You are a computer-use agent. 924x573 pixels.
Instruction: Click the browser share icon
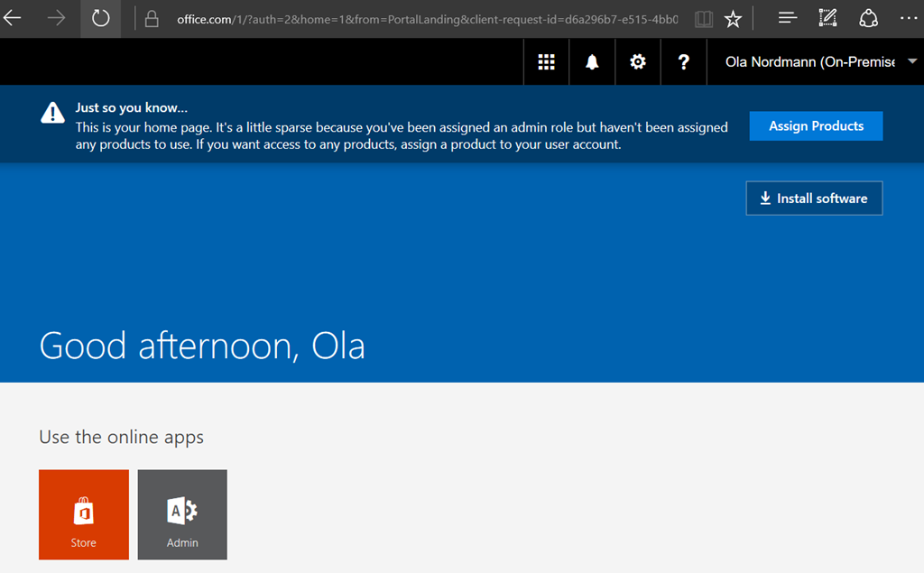868,18
